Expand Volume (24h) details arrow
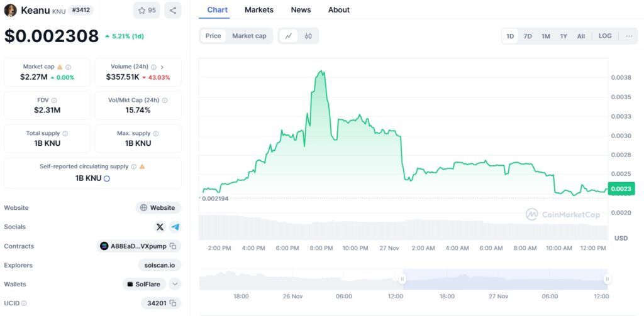Image resolution: width=644 pixels, height=316 pixels. coord(162,67)
